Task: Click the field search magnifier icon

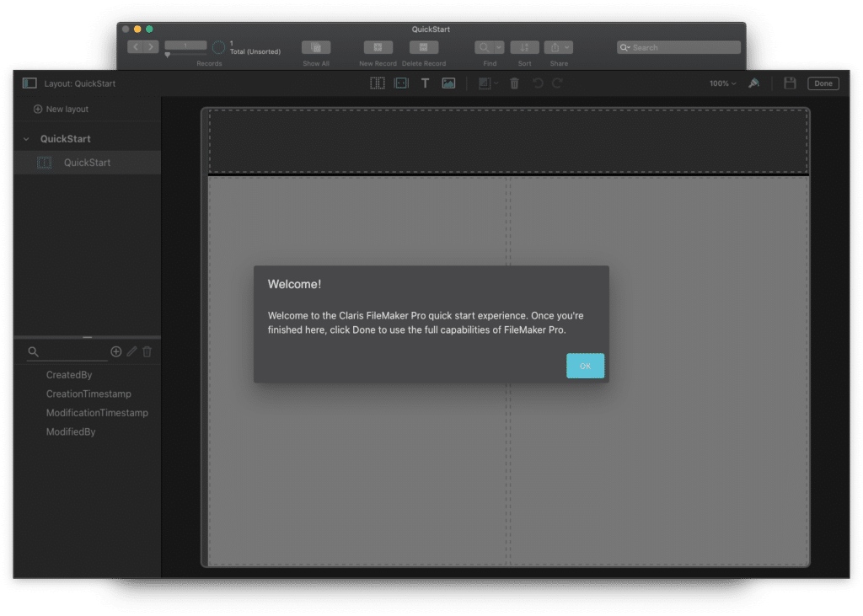Action: point(33,351)
